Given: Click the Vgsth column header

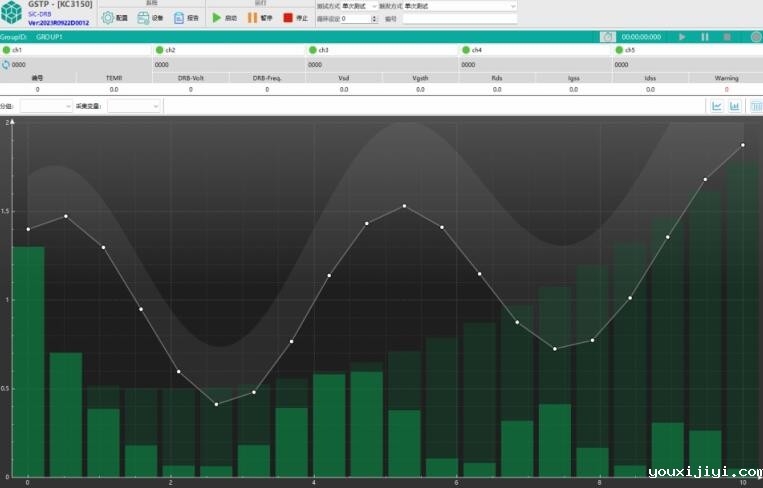Looking at the screenshot, I should coord(420,78).
